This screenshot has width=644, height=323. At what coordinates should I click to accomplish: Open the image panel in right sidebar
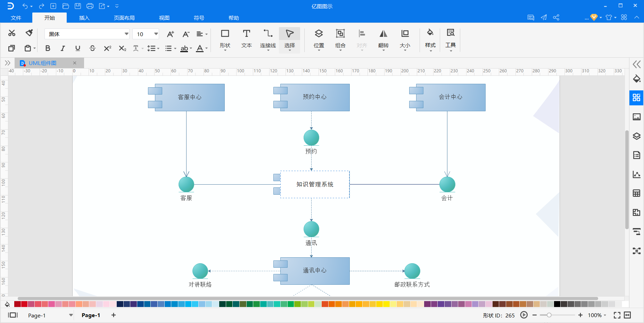point(636,117)
